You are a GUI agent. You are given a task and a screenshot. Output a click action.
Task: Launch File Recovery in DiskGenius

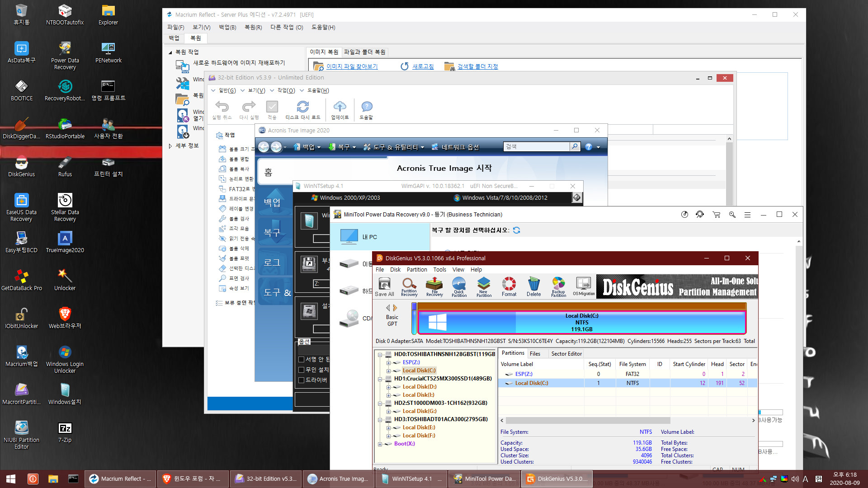tap(434, 287)
